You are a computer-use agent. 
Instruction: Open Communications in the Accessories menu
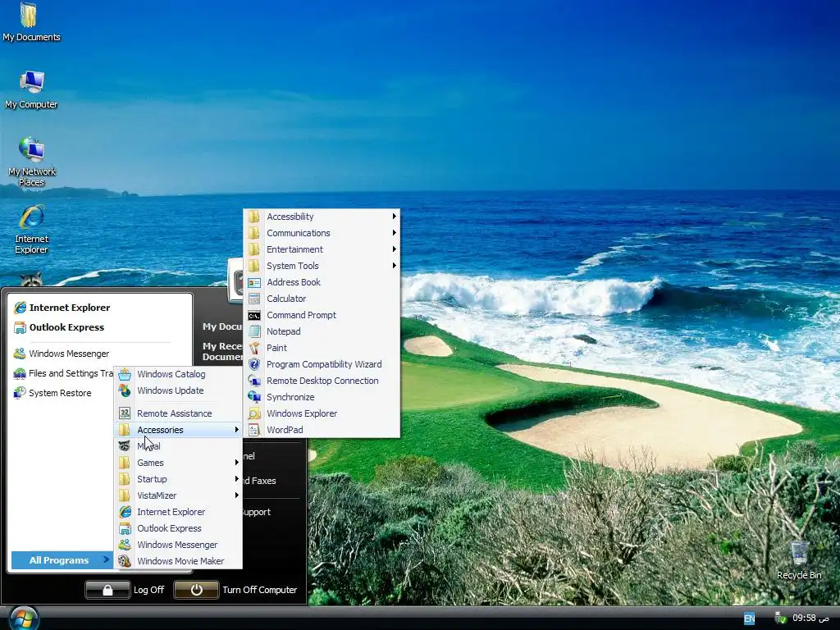322,233
